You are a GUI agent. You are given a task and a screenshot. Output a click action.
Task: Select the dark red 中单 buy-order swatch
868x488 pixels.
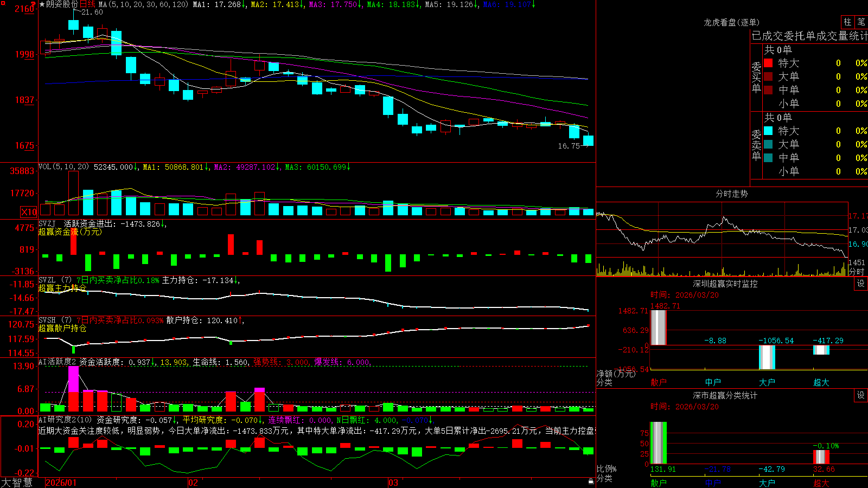pyautogui.click(x=768, y=90)
